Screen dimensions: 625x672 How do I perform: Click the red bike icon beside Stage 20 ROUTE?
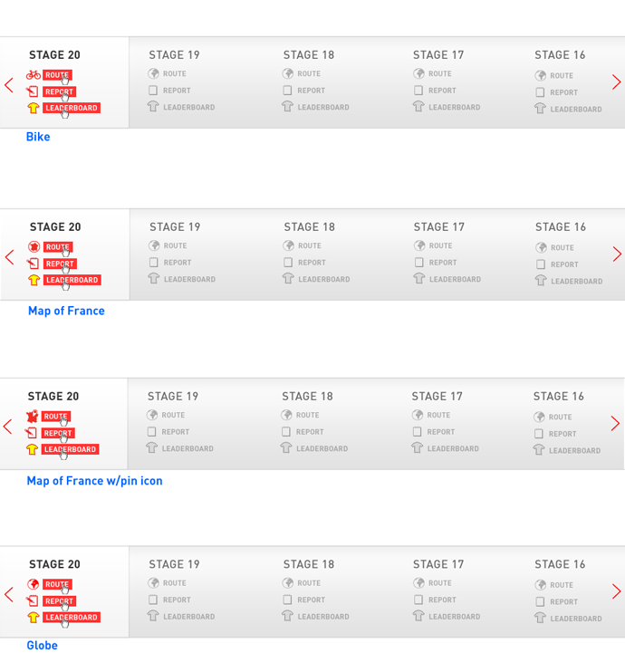(x=34, y=75)
